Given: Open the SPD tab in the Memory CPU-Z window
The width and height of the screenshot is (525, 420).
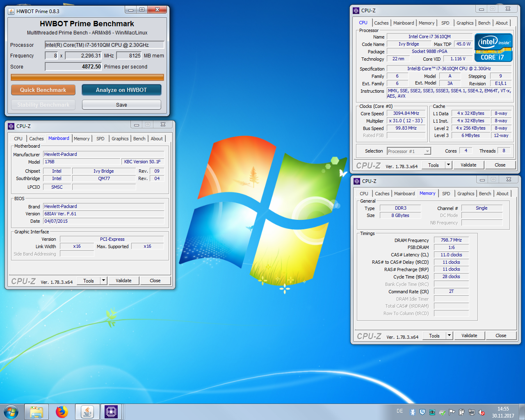Looking at the screenshot, I should click(x=446, y=194).
